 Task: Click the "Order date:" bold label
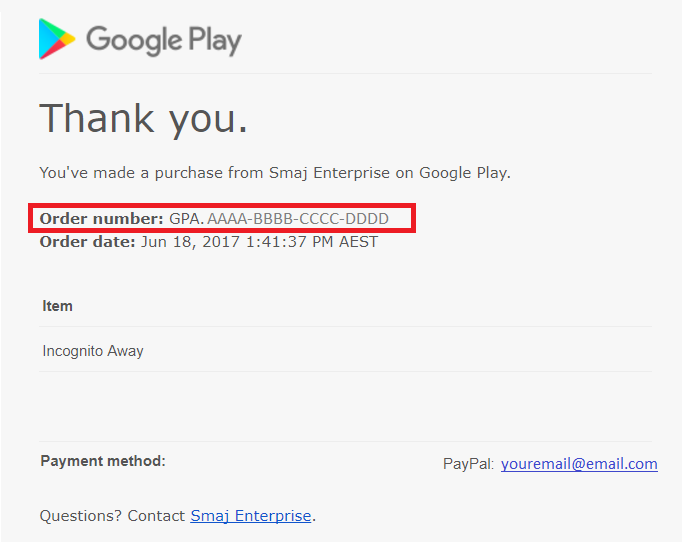tap(88, 242)
